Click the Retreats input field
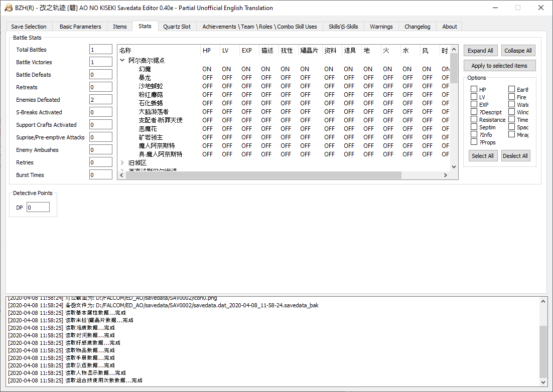 pos(101,87)
